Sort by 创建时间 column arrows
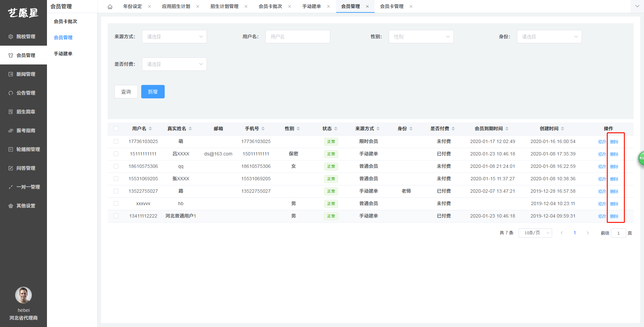Screen dimensions: 644x327 [562, 129]
